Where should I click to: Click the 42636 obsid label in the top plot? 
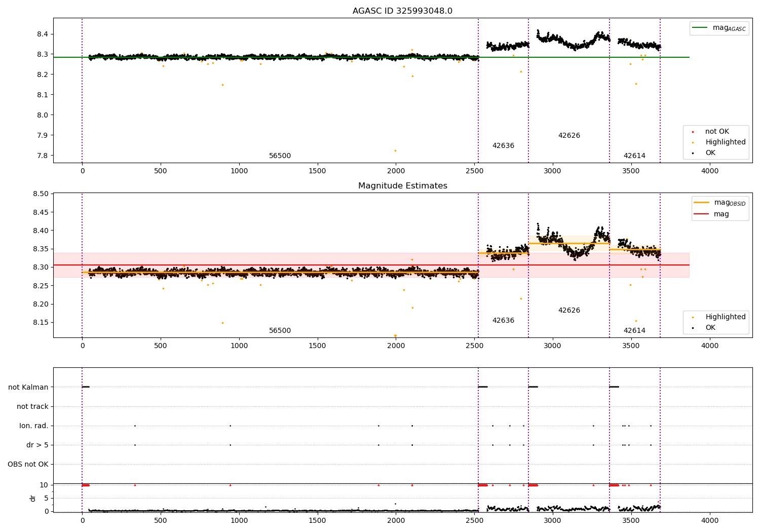[503, 146]
